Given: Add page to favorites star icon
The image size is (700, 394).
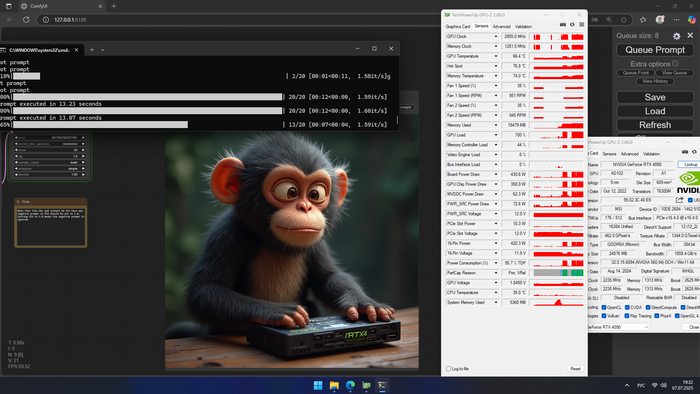Looking at the screenshot, I should pyautogui.click(x=624, y=20).
